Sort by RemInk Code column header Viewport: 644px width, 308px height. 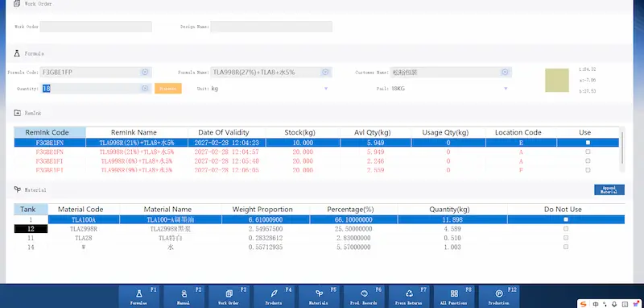pyautogui.click(x=50, y=132)
